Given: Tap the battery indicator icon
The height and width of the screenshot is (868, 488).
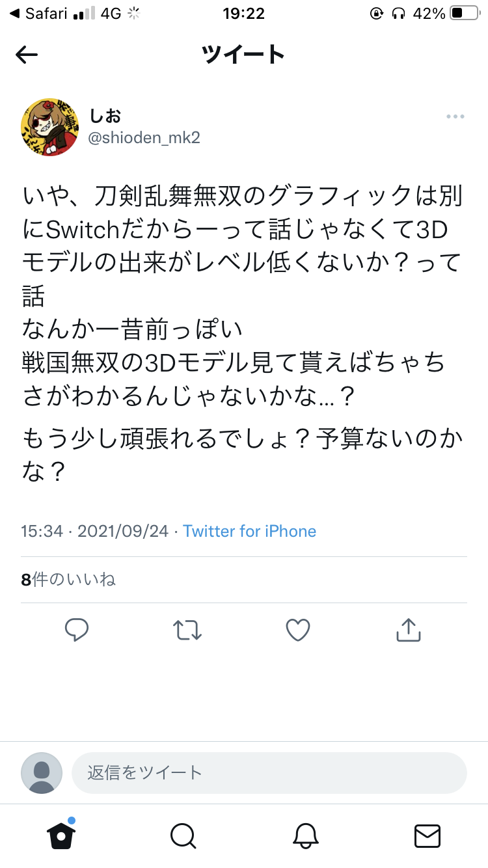Looking at the screenshot, I should coord(465,13).
